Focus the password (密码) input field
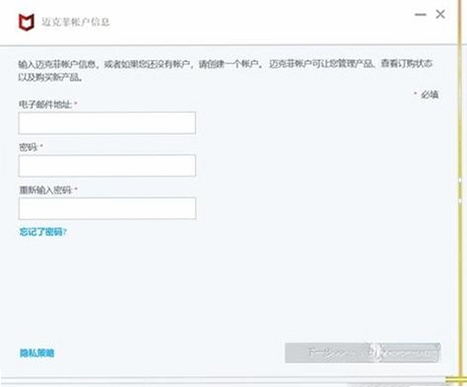The image size is (467, 387). (x=107, y=165)
